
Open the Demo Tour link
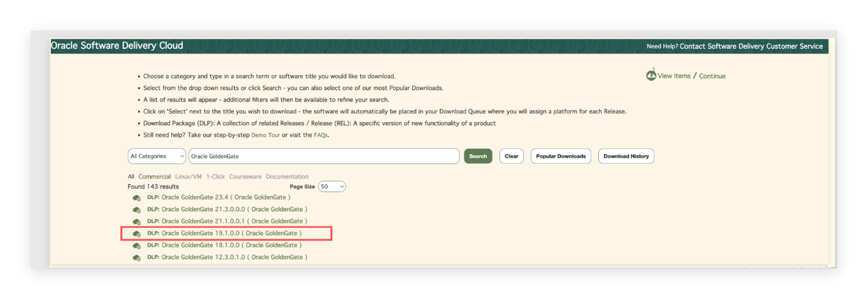266,136
